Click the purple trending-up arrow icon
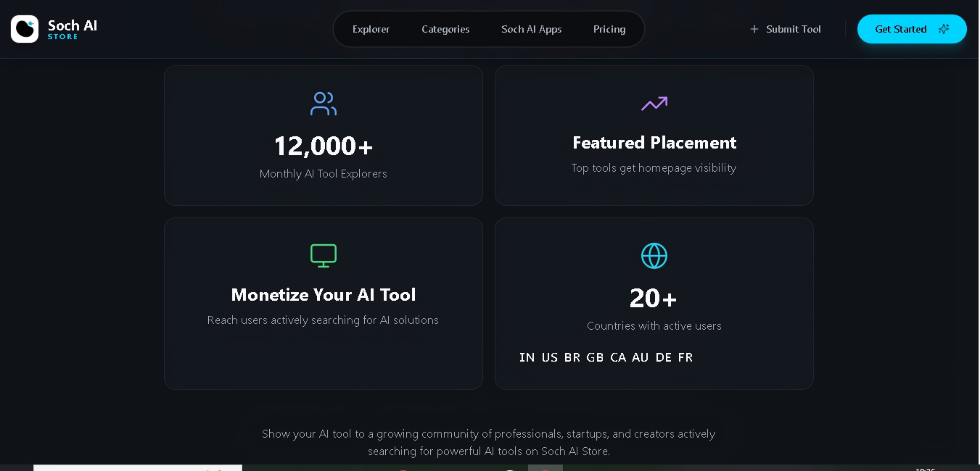The width and height of the screenshot is (980, 471). [654, 103]
